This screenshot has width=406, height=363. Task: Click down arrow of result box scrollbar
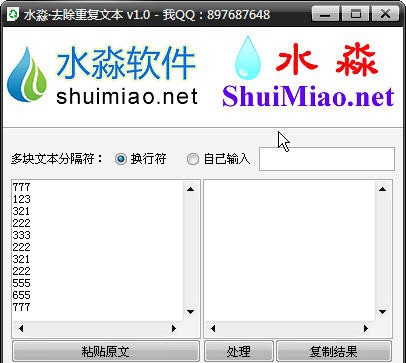(382, 312)
